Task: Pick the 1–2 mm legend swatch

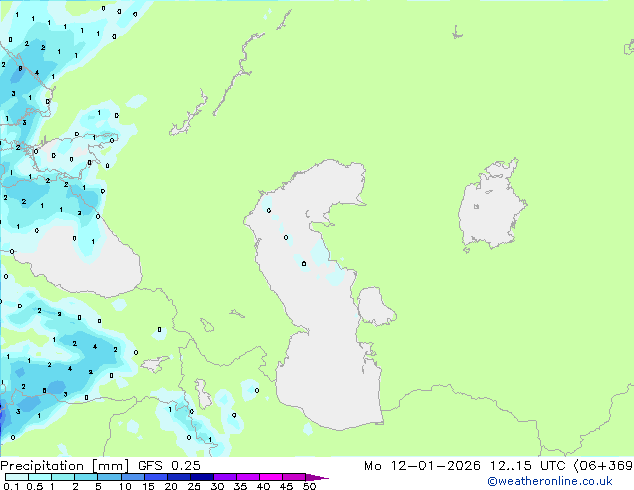Action: point(63,477)
